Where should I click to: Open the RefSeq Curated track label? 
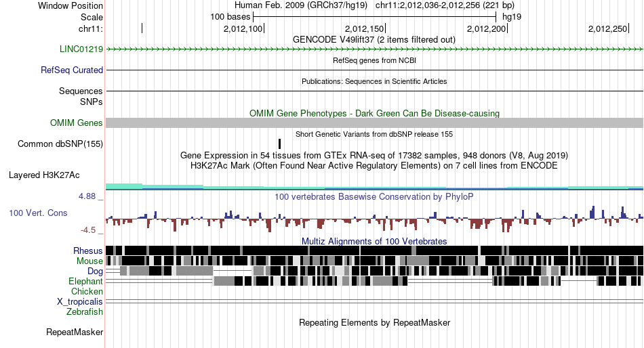[72, 70]
